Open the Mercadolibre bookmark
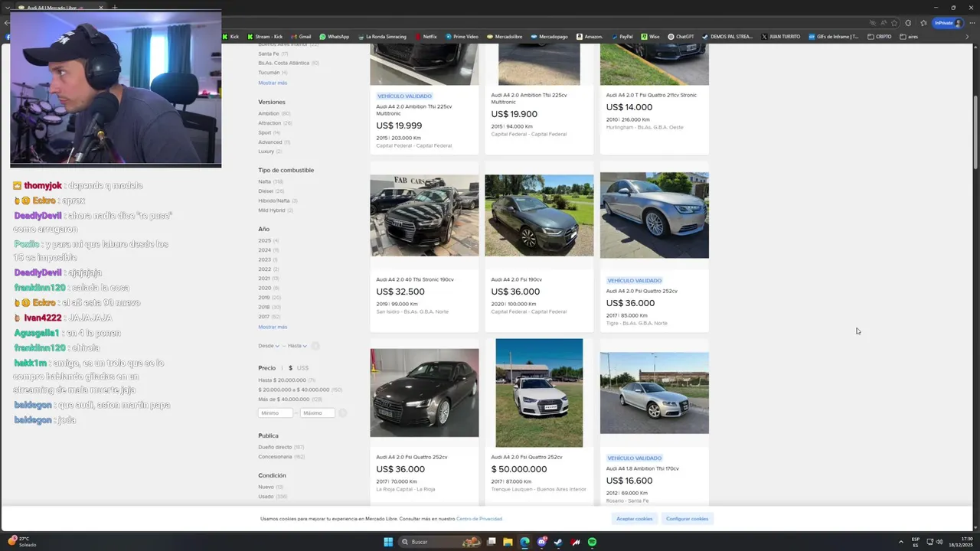The image size is (980, 551). coord(505,37)
